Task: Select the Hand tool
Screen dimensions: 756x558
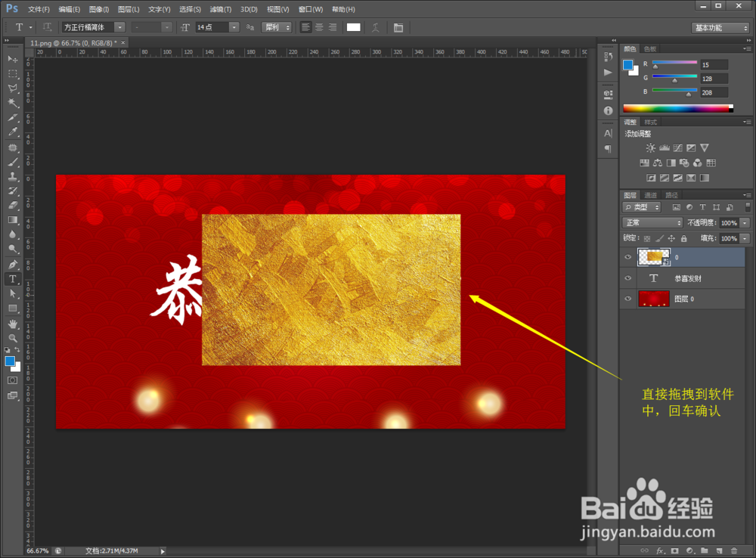Action: [13, 324]
